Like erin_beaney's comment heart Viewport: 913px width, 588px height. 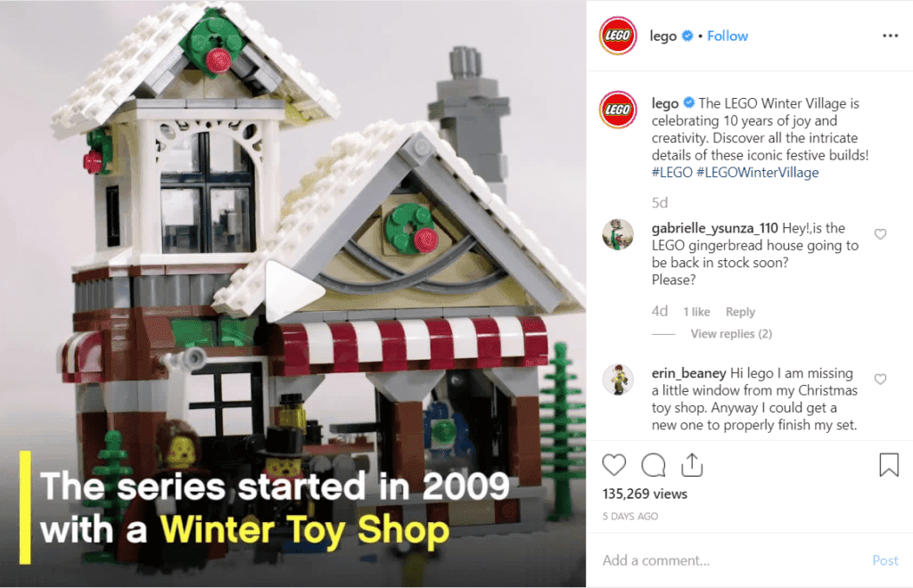880,380
